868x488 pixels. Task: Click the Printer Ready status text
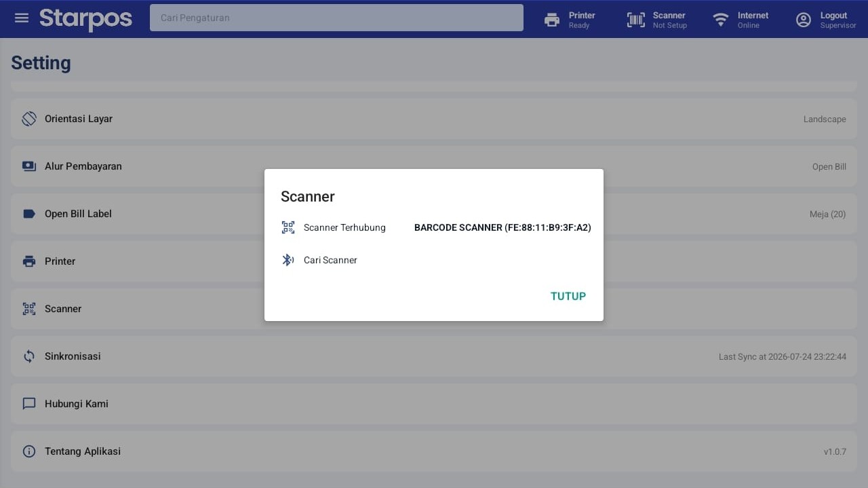[582, 20]
